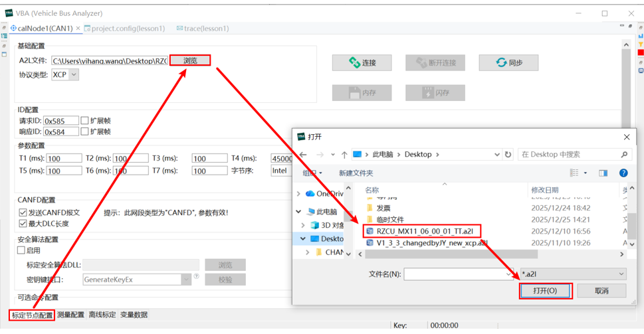
Task: Click the T3 (ms) input field
Action: [x=209, y=159]
